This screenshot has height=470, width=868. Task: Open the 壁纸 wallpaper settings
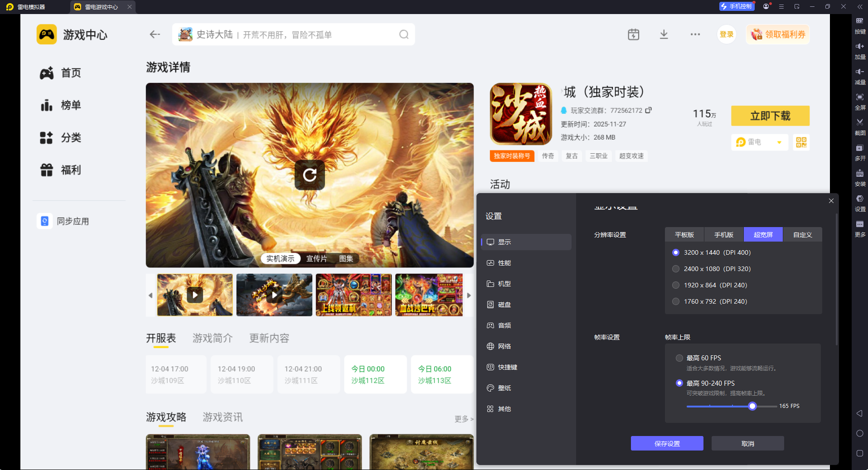504,388
